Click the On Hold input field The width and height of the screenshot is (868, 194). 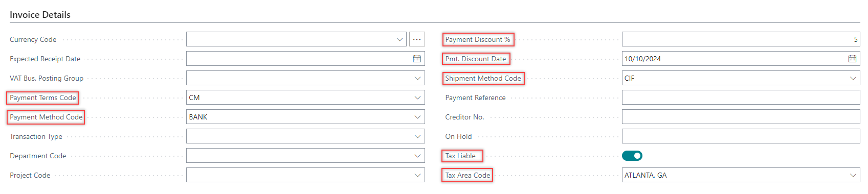point(741,136)
